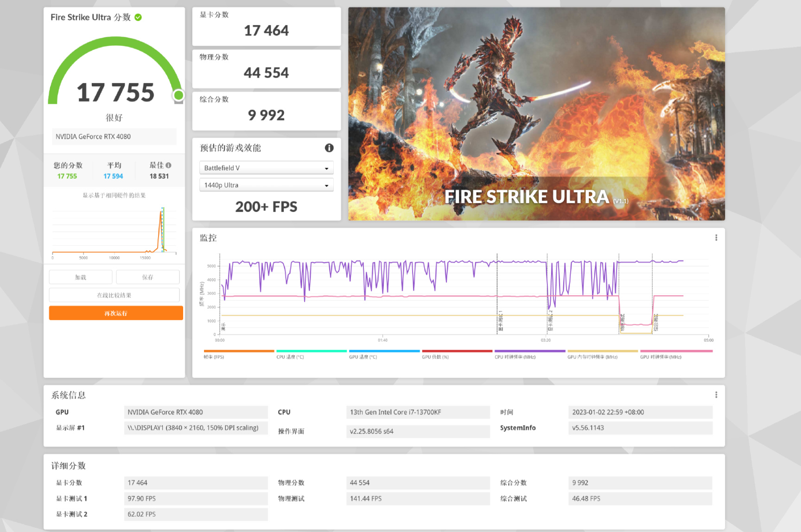Select the v2.25.8056 s64 version value
The width and height of the screenshot is (801, 532).
click(418, 431)
